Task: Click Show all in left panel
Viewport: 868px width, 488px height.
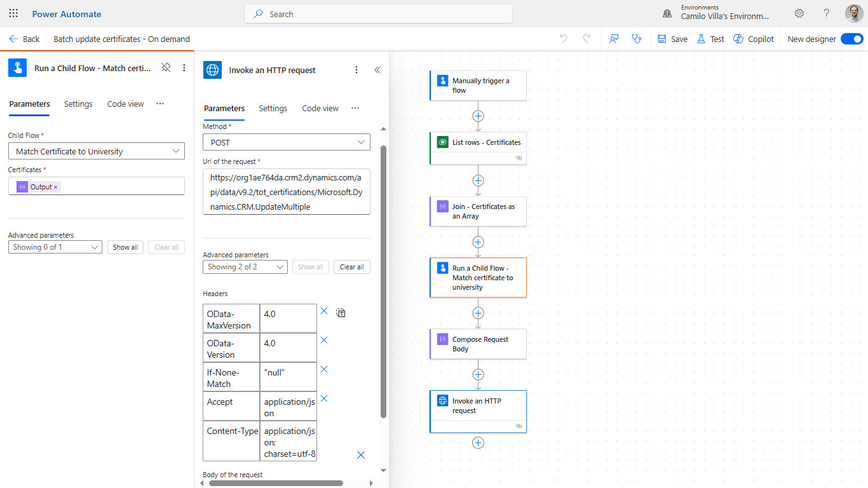Action: click(x=125, y=247)
